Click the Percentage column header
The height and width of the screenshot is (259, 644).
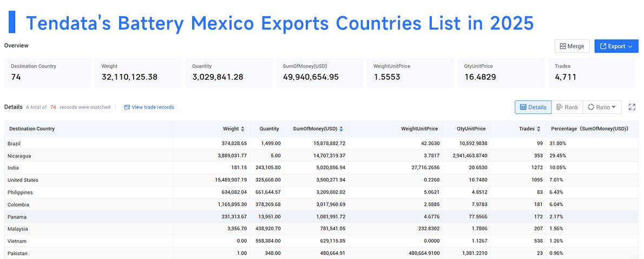590,128
